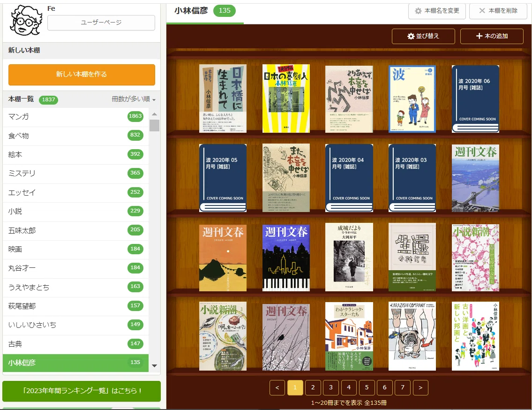This screenshot has height=410, width=532.
Task: Open the 冊数が多い順 sort dropdown
Action: point(134,99)
